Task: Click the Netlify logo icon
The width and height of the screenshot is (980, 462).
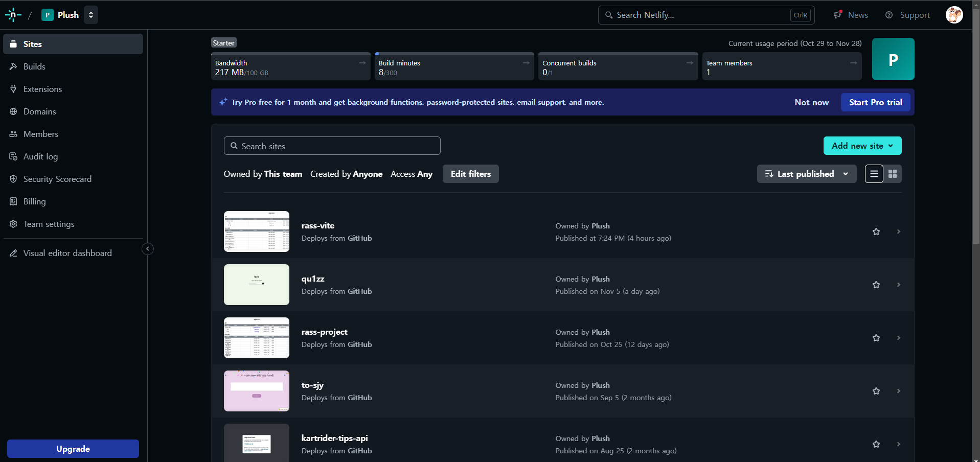Action: click(13, 15)
